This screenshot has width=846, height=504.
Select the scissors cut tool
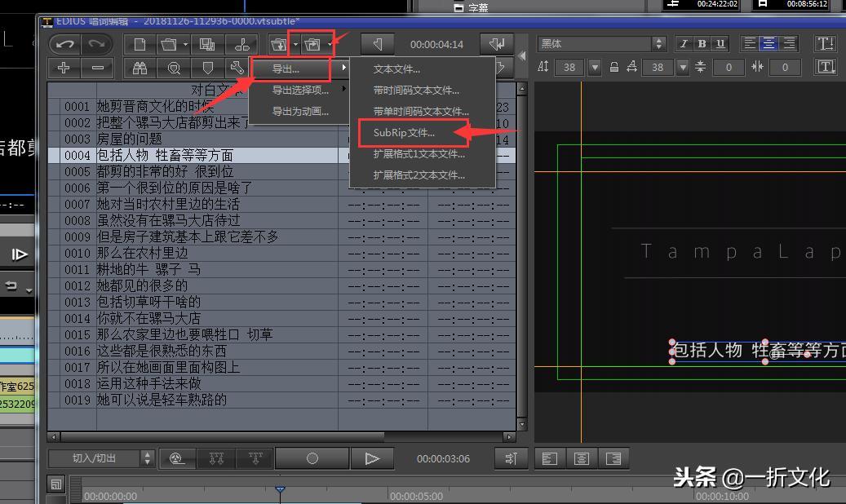241,44
